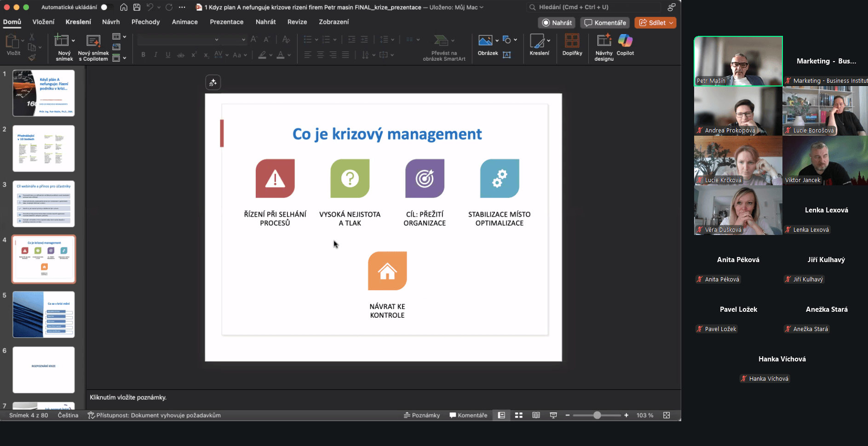The height and width of the screenshot is (446, 868).
Task: Open the Copilot tool in ribbon
Action: coord(625,45)
